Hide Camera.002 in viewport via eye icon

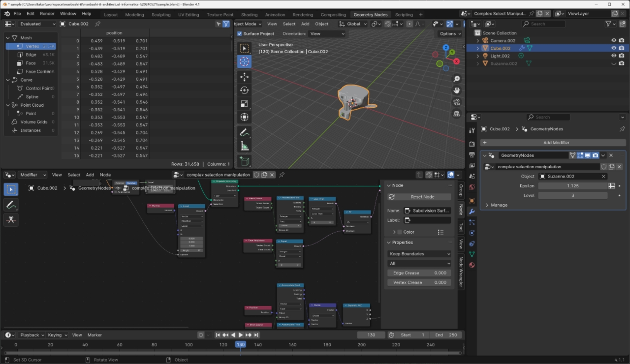click(x=614, y=41)
